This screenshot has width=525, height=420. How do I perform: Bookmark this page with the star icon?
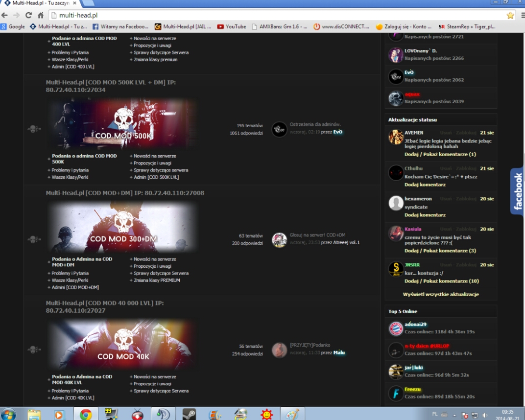(x=510, y=15)
